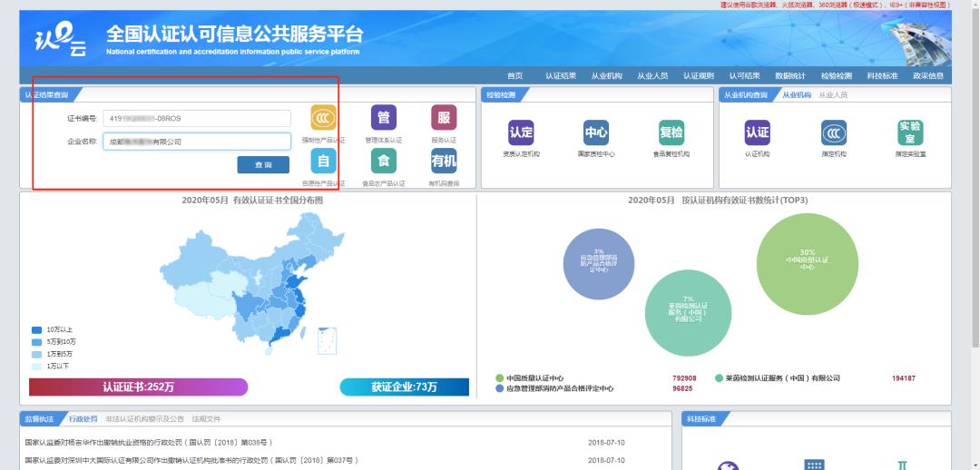Select the 自愿性产品认证 icon
Image resolution: width=980 pixels, height=470 pixels.
point(323,162)
